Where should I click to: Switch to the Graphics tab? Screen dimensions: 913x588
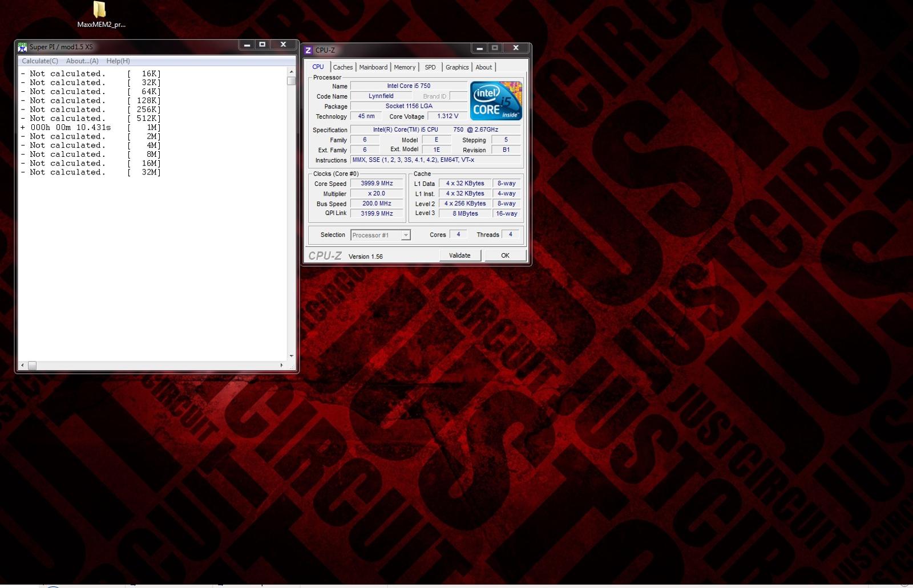point(457,67)
